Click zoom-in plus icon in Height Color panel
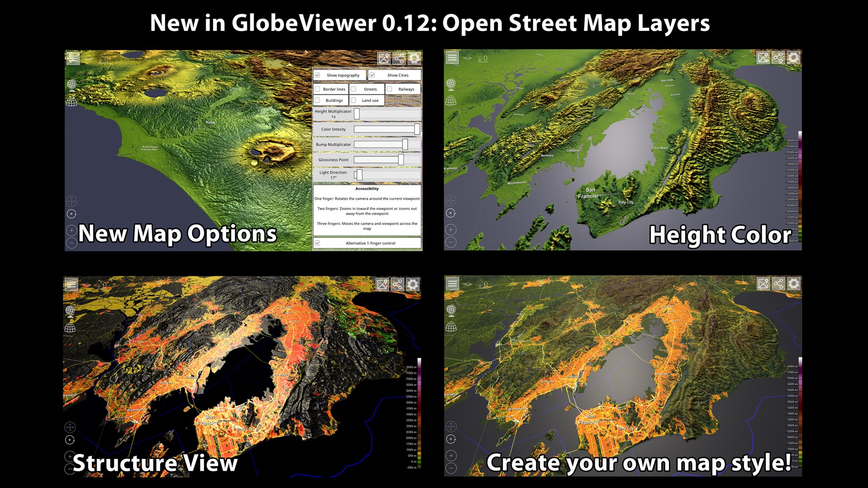Screen dimensions: 868x488 [451, 229]
